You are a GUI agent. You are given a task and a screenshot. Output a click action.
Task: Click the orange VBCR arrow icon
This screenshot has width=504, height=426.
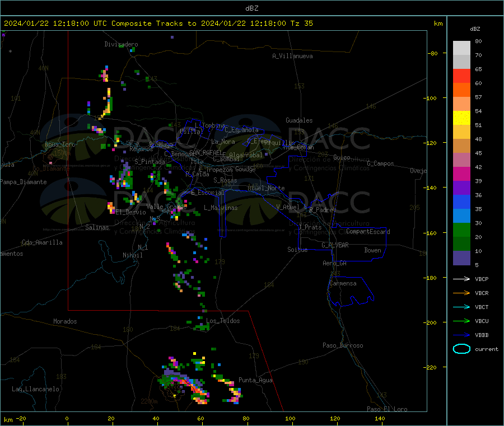pyautogui.click(x=461, y=293)
